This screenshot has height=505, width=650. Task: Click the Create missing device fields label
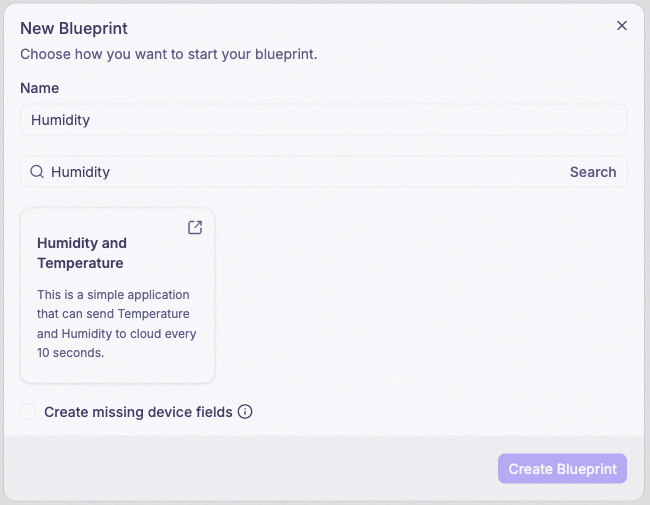[x=138, y=412]
